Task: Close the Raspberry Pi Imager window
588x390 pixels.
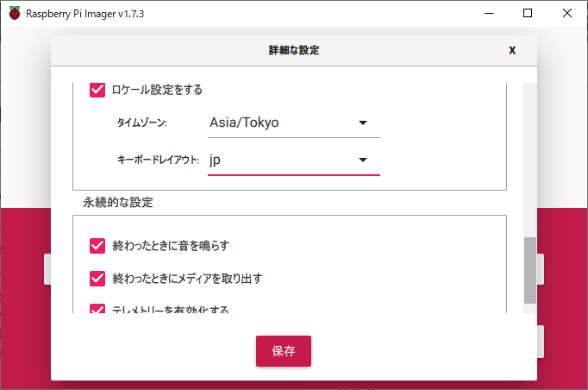Action: coord(567,13)
